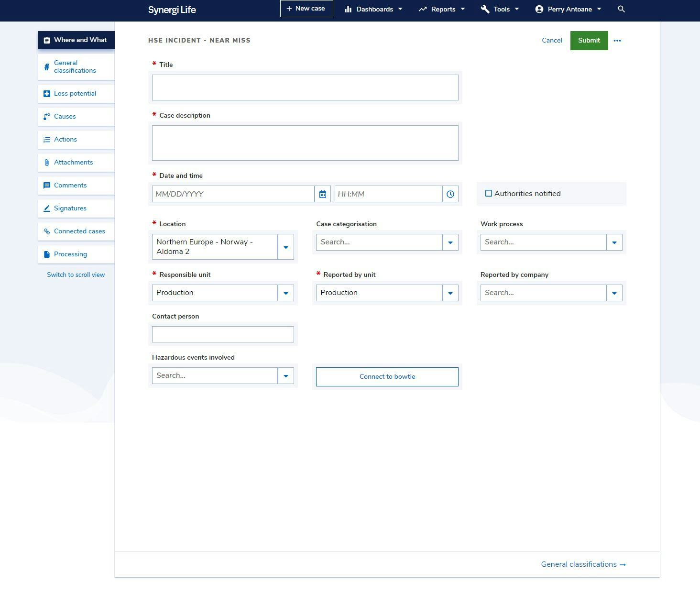Click the Reports trend line icon

tap(423, 9)
